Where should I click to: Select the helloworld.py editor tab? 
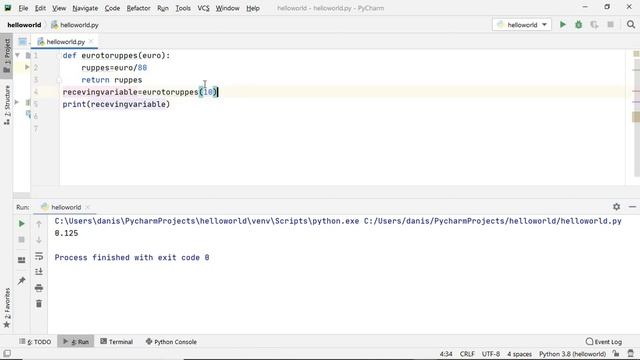tap(65, 42)
